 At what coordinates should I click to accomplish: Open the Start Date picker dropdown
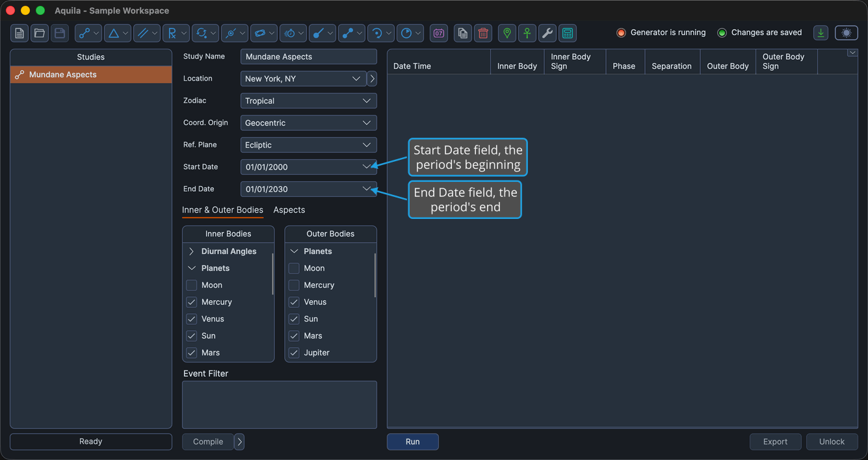click(x=367, y=167)
